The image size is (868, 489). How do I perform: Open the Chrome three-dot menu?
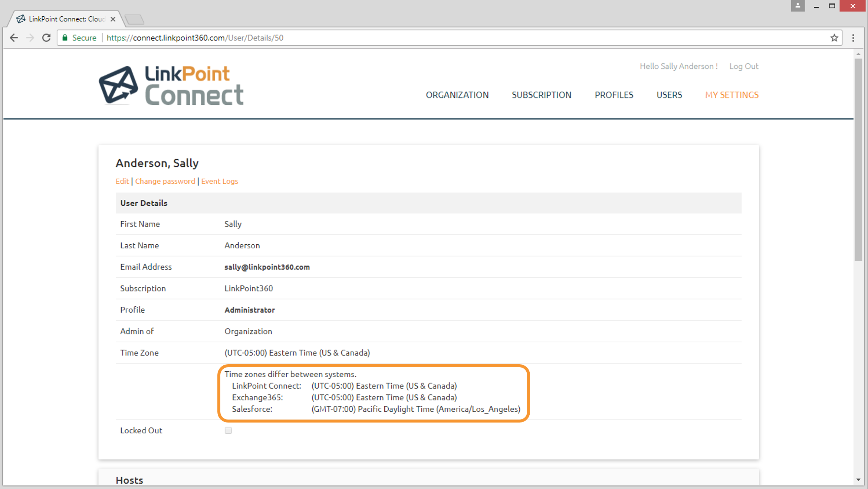pyautogui.click(x=853, y=38)
